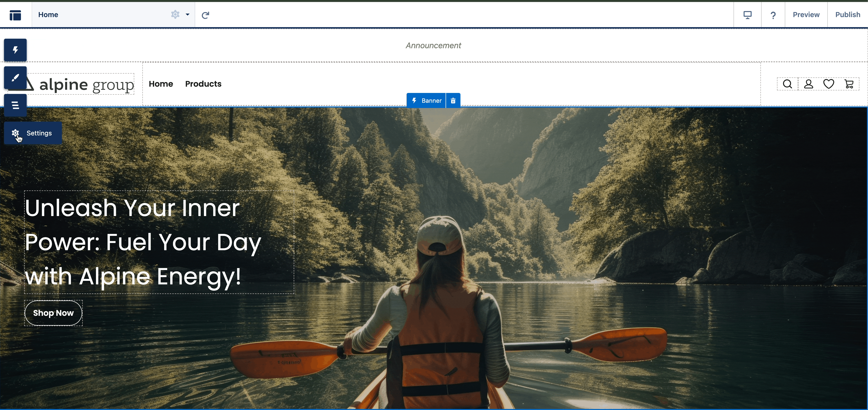
Task: Select the Home navigation item
Action: click(x=161, y=84)
